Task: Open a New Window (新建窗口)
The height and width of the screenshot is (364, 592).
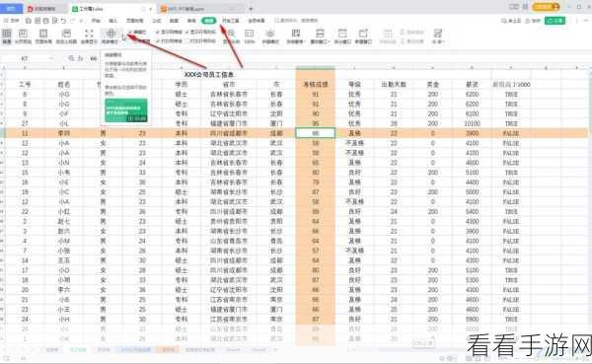Action: point(363,36)
